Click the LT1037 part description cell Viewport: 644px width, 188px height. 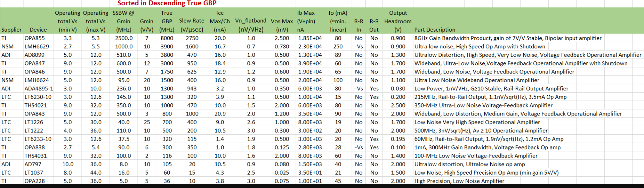(x=486, y=173)
